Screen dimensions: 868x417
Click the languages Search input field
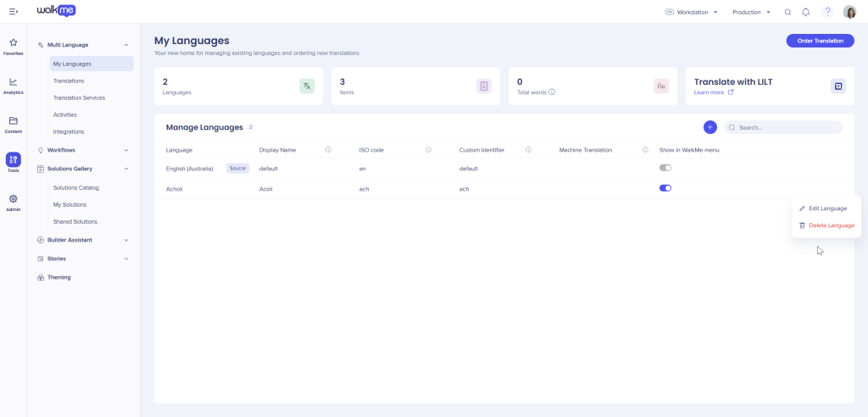click(788, 127)
